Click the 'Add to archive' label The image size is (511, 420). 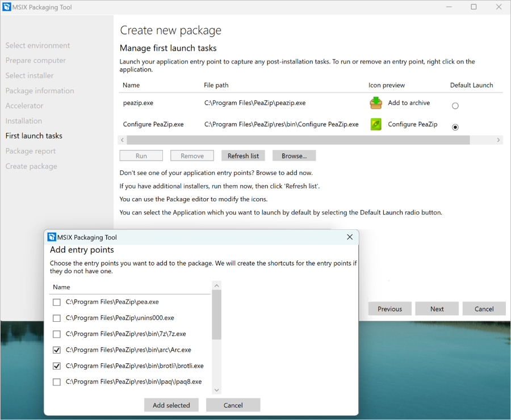(x=409, y=103)
